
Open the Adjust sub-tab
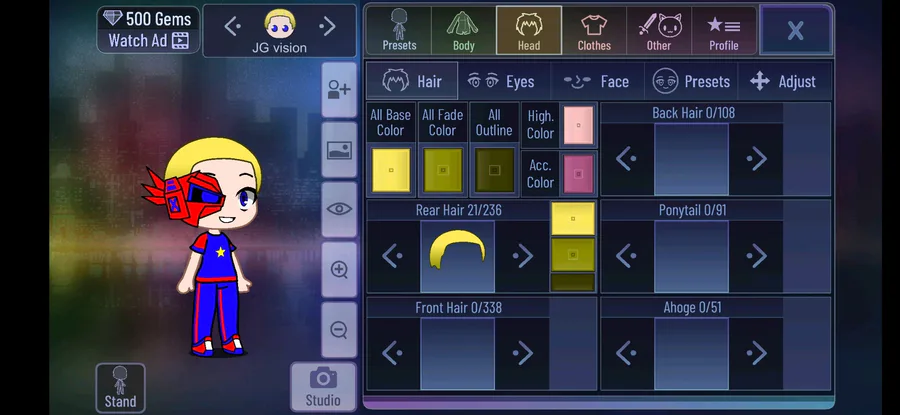[784, 82]
